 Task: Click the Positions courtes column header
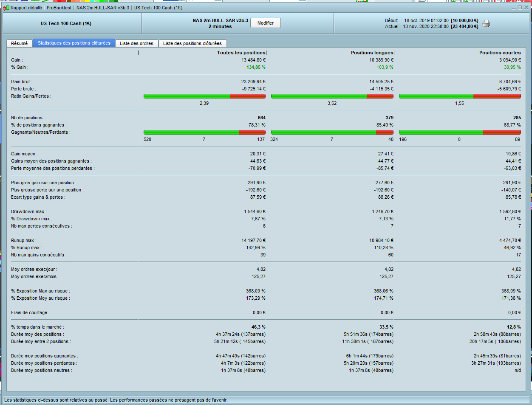point(500,53)
